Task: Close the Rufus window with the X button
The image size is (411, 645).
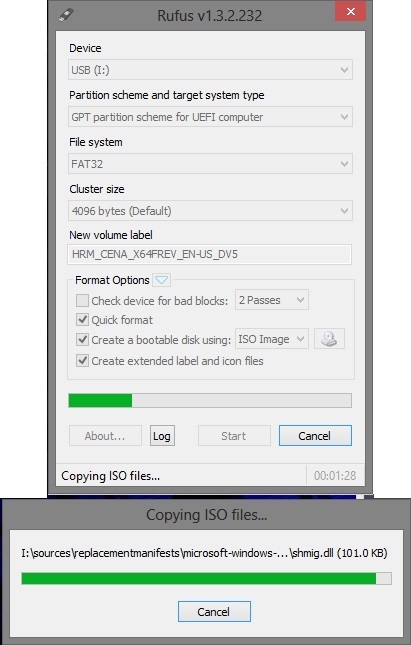Action: 351,12
